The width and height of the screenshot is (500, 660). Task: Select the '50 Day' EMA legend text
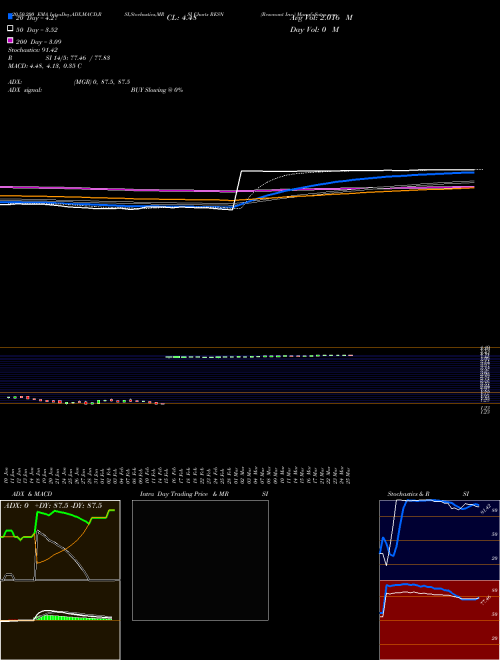pyautogui.click(x=37, y=30)
